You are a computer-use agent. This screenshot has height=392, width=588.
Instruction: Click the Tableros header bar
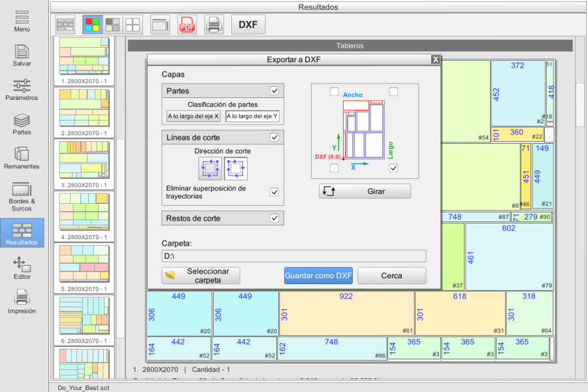pos(350,46)
